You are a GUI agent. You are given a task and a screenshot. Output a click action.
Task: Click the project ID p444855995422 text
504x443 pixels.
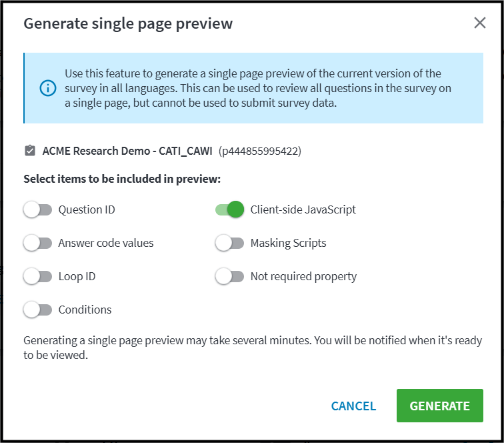[260, 151]
